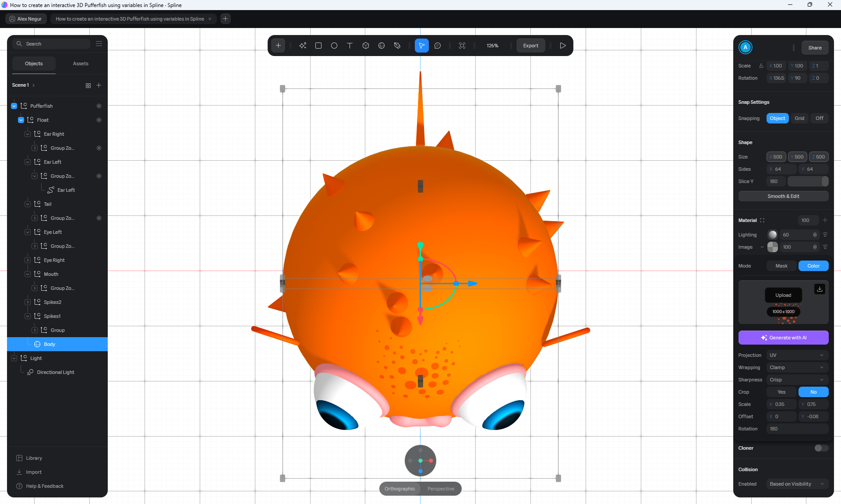
Task: Set Snapping to Grid
Action: [799, 118]
